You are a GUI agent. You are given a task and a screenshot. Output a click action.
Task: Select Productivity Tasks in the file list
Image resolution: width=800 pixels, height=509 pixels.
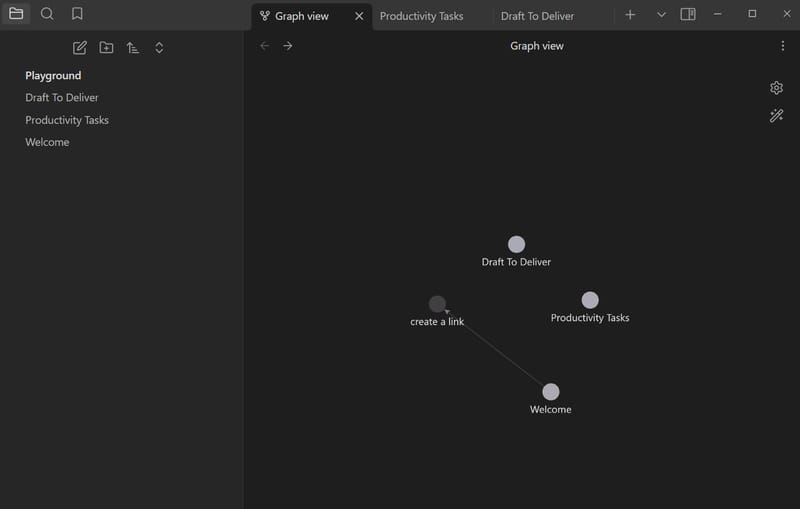click(67, 120)
